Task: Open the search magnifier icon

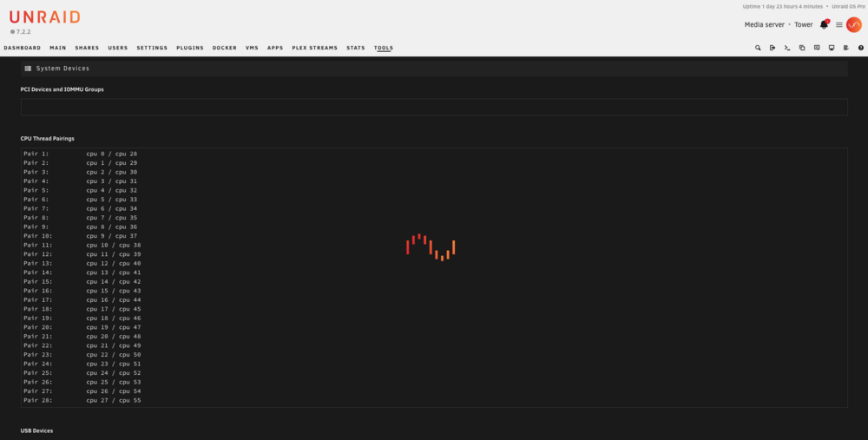Action: coord(758,48)
